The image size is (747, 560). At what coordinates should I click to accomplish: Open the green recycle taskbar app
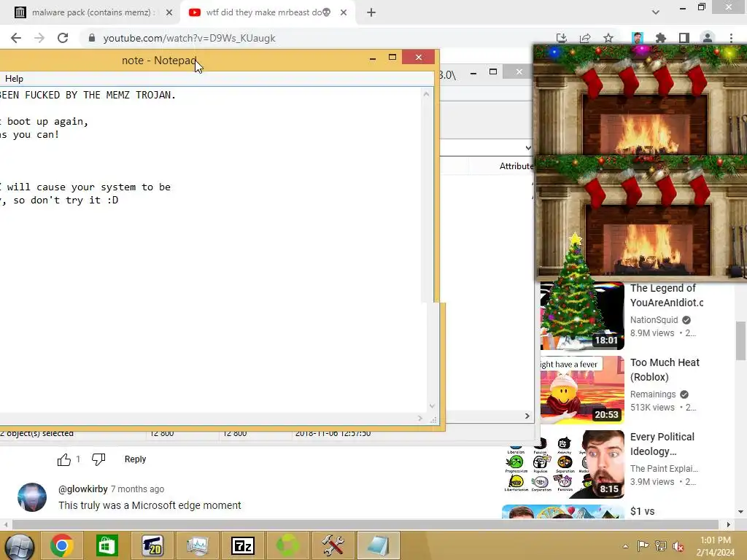pyautogui.click(x=287, y=545)
